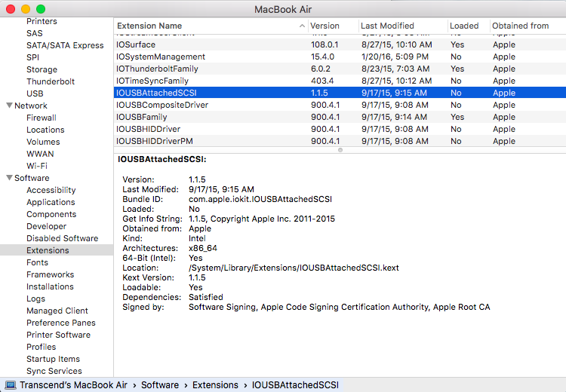Select Printers in the sidebar
The width and height of the screenshot is (566, 392).
click(42, 21)
